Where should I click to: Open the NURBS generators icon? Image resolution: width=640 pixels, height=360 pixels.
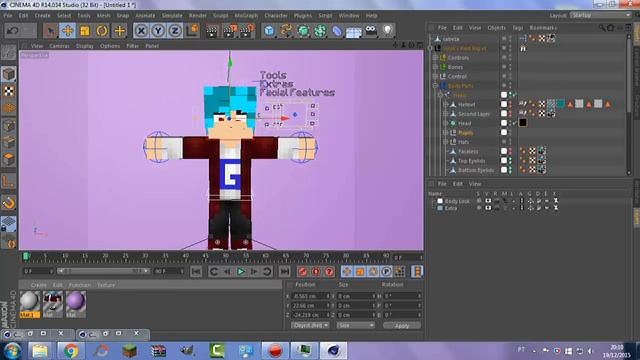[x=303, y=31]
